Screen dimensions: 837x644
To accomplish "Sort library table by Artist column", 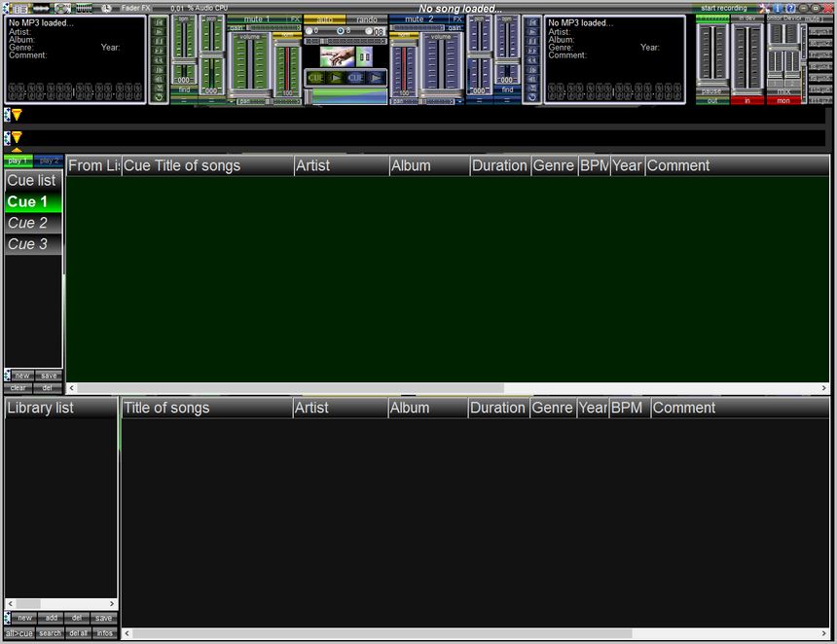I will pyautogui.click(x=340, y=409).
